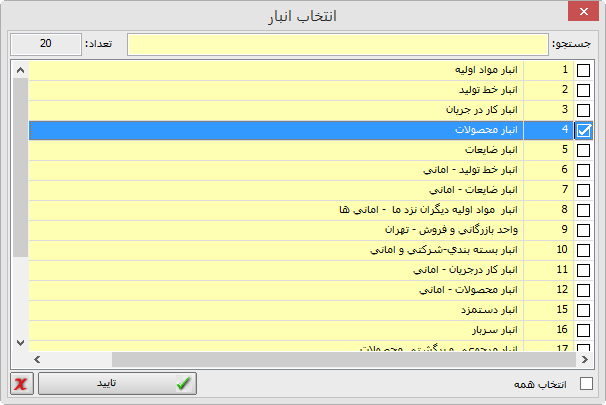Tick the checkbox on row 8

click(583, 211)
